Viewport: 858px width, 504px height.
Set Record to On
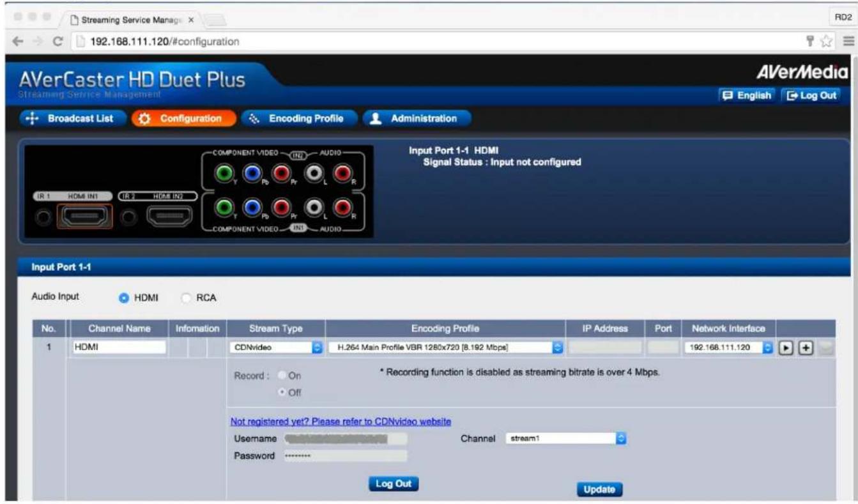[x=280, y=376]
